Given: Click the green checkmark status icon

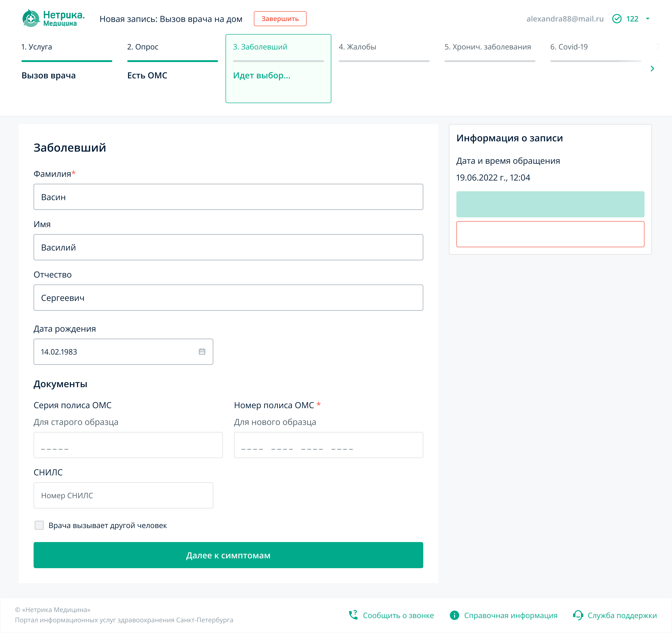Looking at the screenshot, I should [616, 19].
